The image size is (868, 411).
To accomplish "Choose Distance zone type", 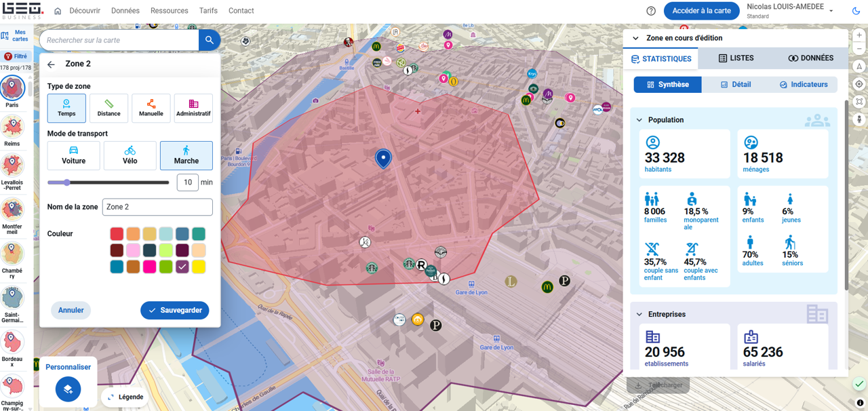I will click(x=108, y=108).
